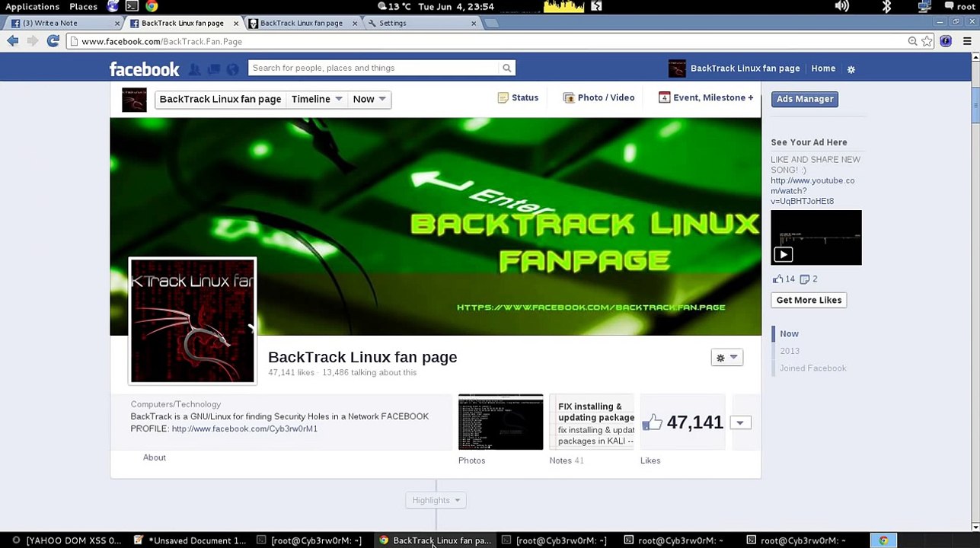Click the page thumbnail left of the timeline header
This screenshot has width=980, height=548.
[134, 100]
